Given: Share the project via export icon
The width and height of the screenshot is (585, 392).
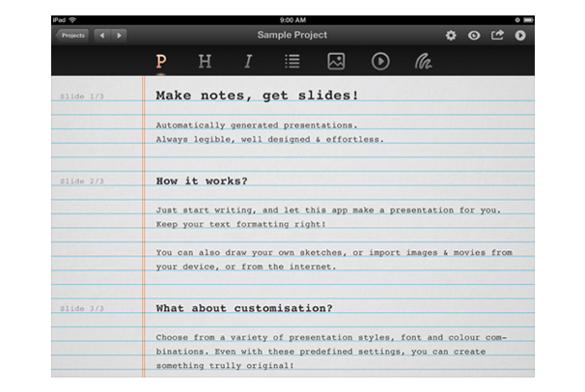Looking at the screenshot, I should click(x=497, y=36).
